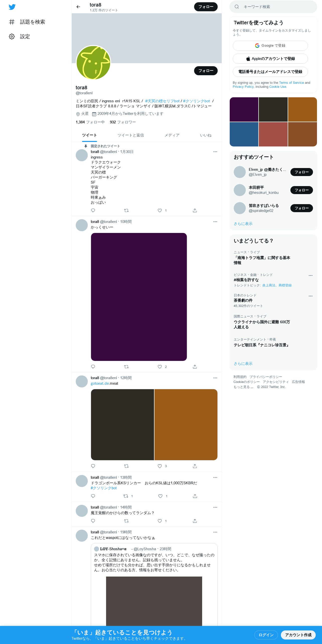Open more options on pinned tweet

tap(215, 152)
